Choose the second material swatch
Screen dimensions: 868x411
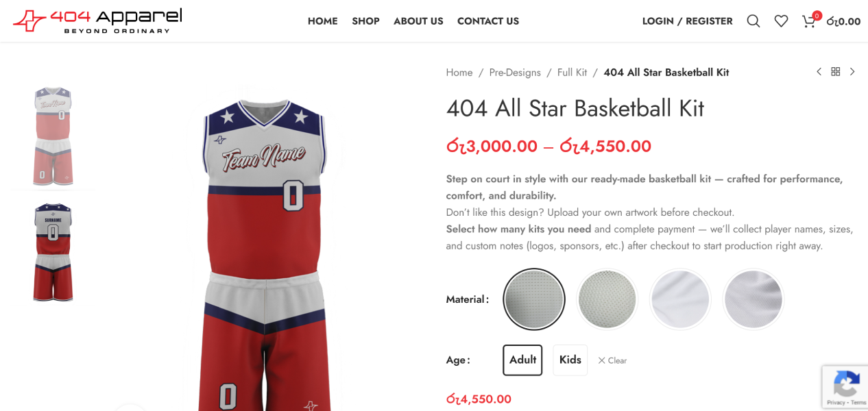pyautogui.click(x=607, y=299)
